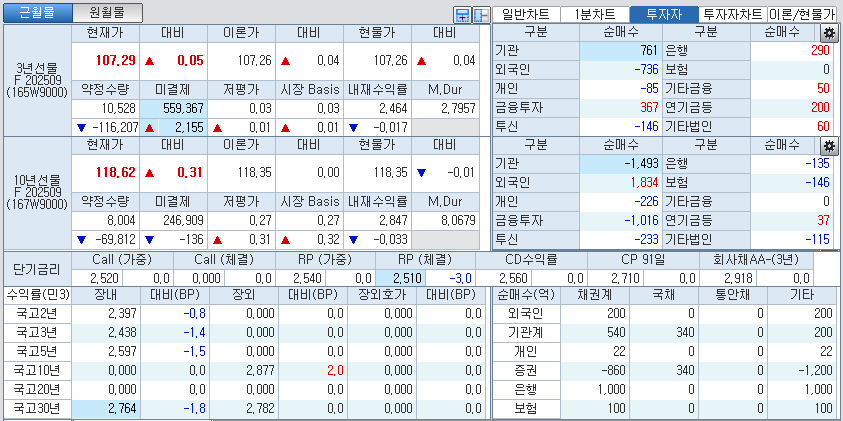This screenshot has width=843, height=421.
Task: Click the RP (체결) rate 2.510
Action: point(402,279)
